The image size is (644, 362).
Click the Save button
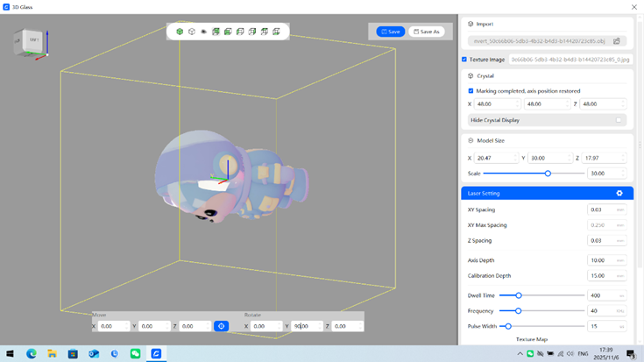click(x=391, y=32)
